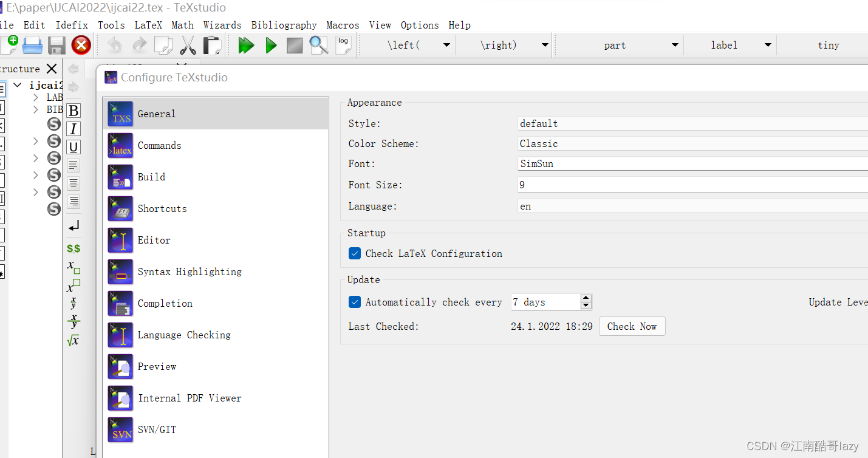The width and height of the screenshot is (868, 458).
Task: Open the Font SimSun combo box
Action: tap(692, 163)
